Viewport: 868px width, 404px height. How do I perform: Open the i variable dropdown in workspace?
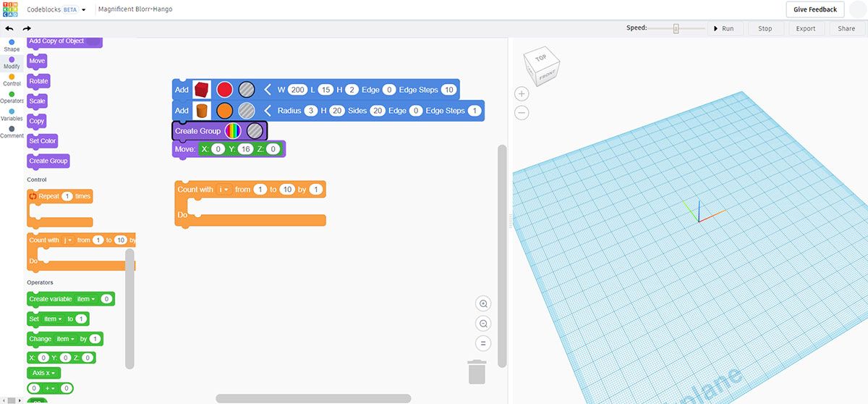224,190
